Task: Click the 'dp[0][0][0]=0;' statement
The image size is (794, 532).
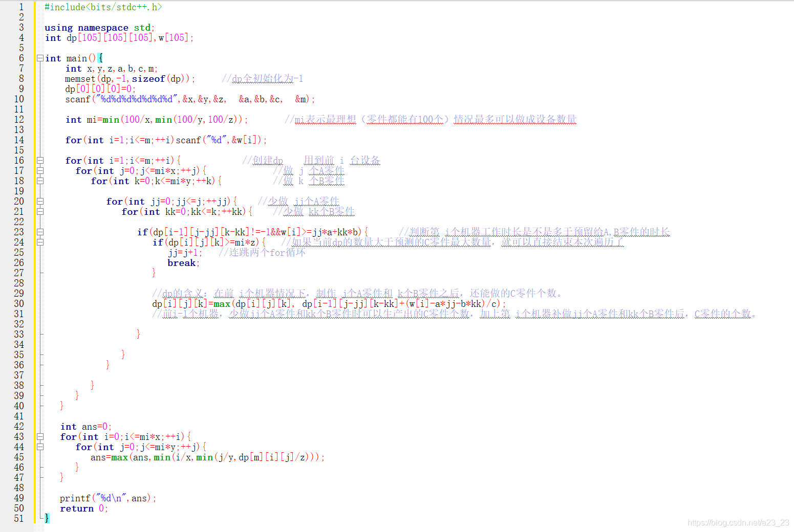Action: click(100, 89)
